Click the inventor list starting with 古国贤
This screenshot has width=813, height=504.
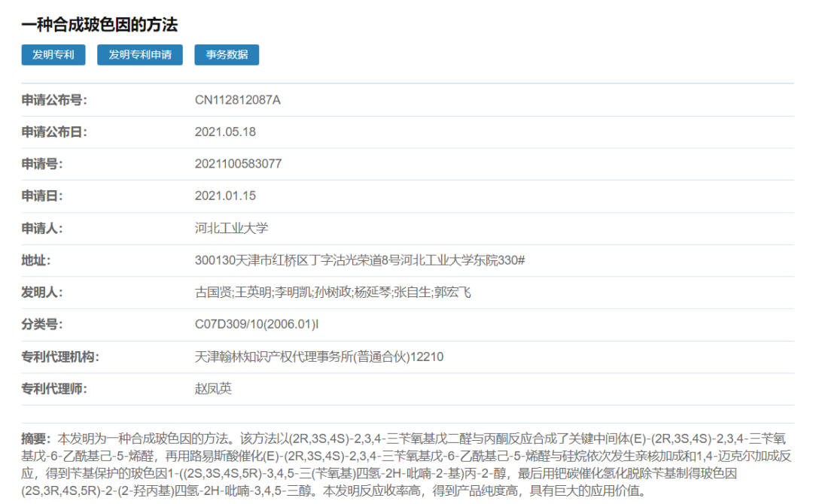(x=333, y=293)
